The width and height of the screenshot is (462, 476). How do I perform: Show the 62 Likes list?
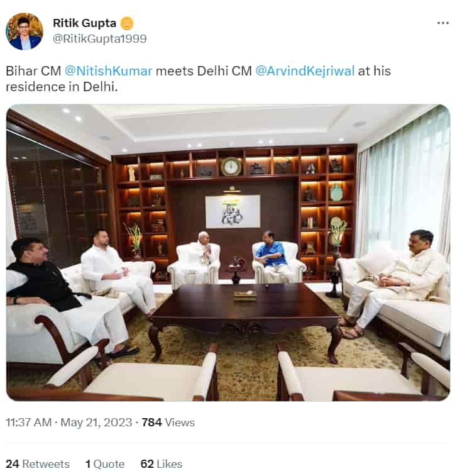pyautogui.click(x=161, y=464)
